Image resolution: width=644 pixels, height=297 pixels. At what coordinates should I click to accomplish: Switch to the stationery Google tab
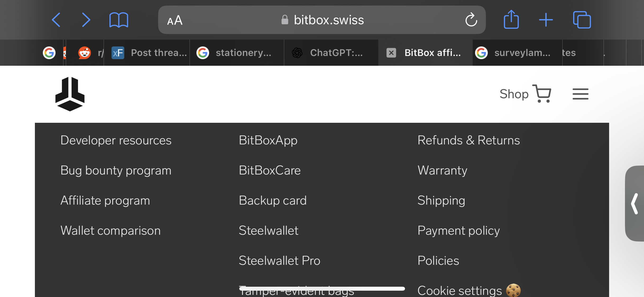tap(237, 53)
